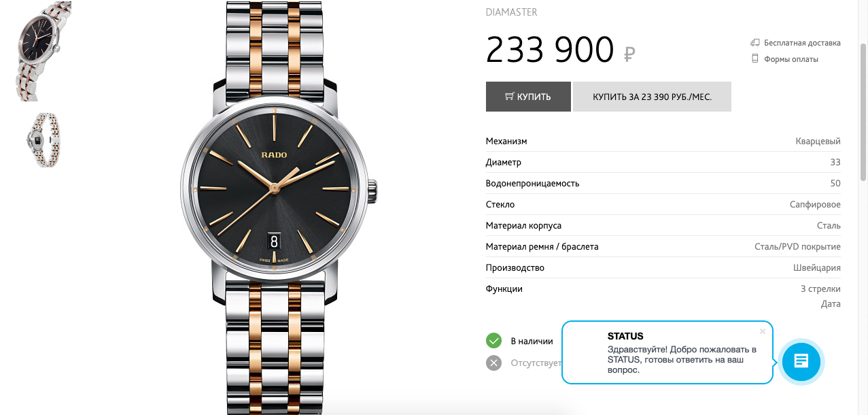868x415 pixels.
Task: Click the ruble currency symbol
Action: pos(629,54)
